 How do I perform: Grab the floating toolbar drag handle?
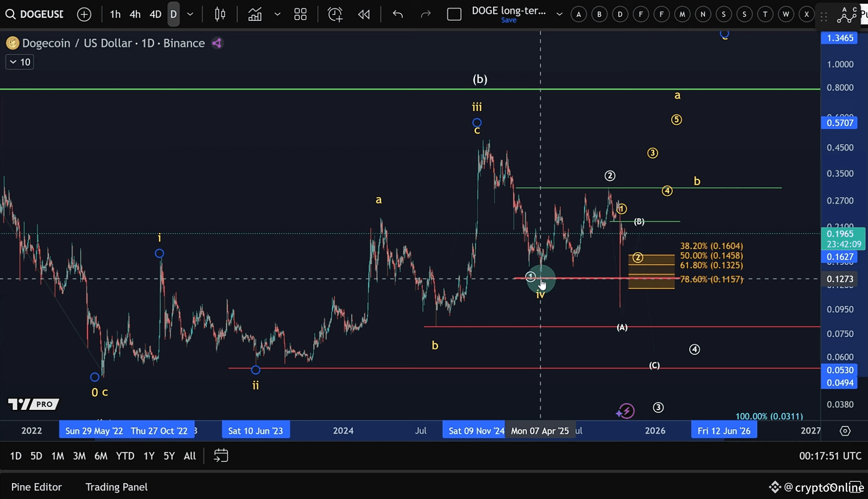(824, 16)
